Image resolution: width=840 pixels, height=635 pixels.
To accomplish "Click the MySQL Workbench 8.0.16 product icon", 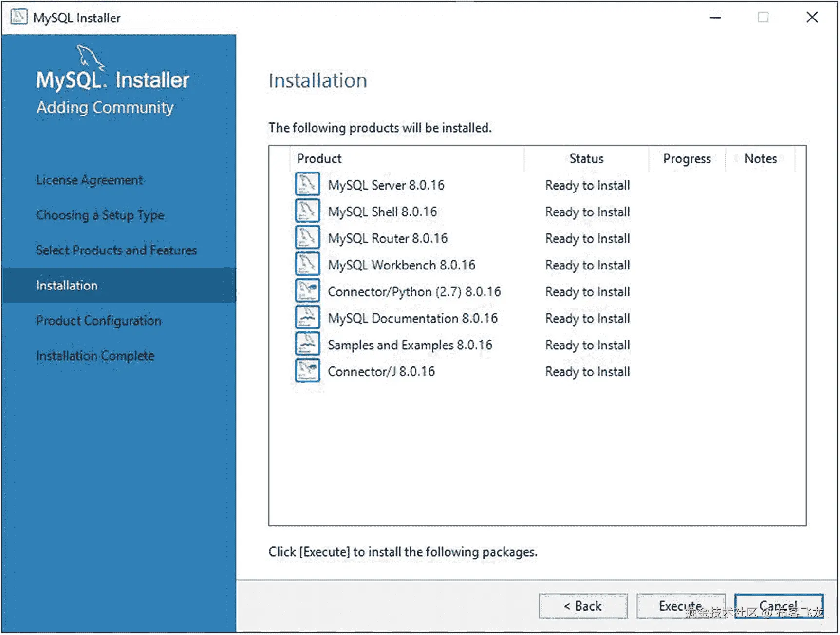I will point(307,264).
